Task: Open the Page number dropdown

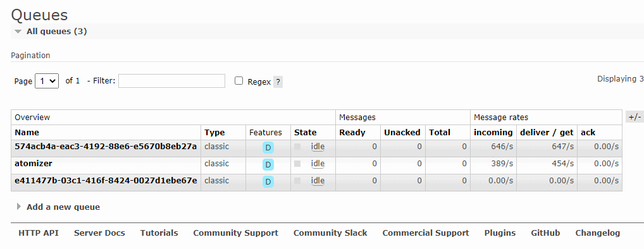Action: [47, 81]
